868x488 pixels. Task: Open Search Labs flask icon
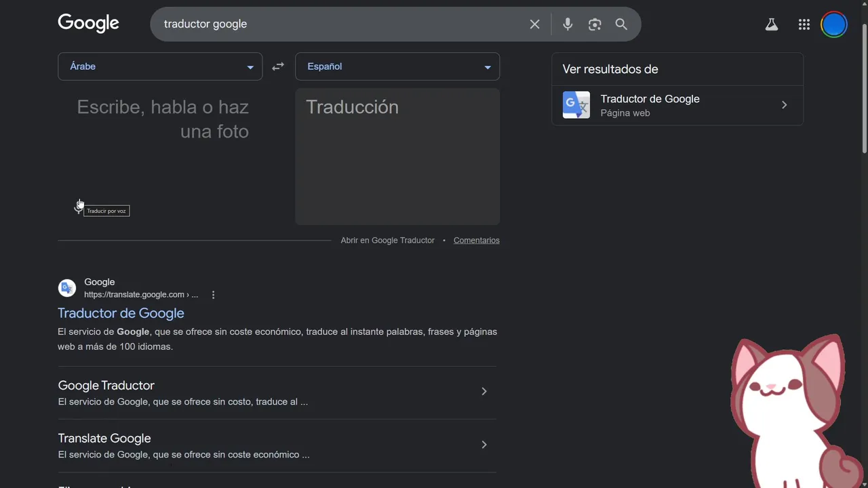(771, 24)
